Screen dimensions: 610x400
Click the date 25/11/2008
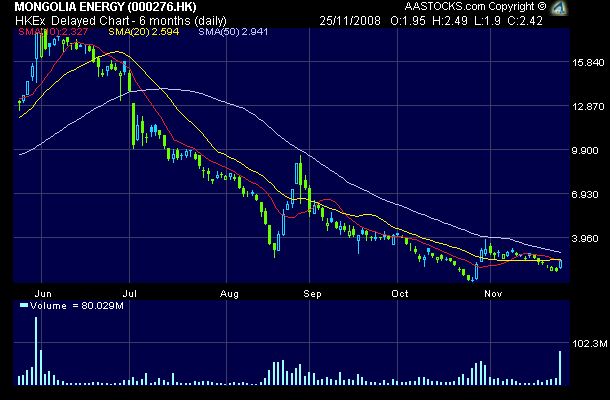350,21
